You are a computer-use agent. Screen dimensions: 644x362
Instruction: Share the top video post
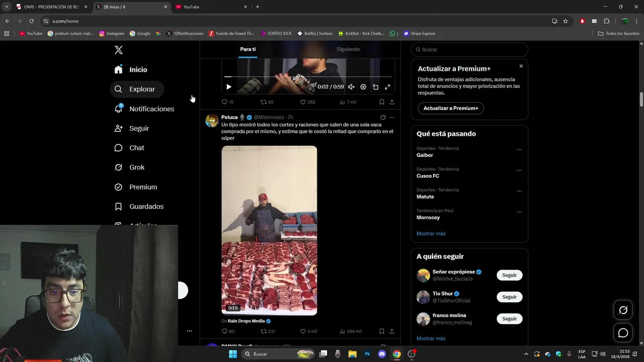coord(392,102)
